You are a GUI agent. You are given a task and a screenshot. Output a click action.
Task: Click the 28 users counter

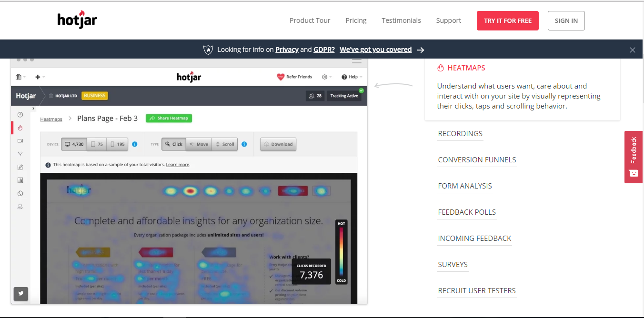tap(315, 96)
